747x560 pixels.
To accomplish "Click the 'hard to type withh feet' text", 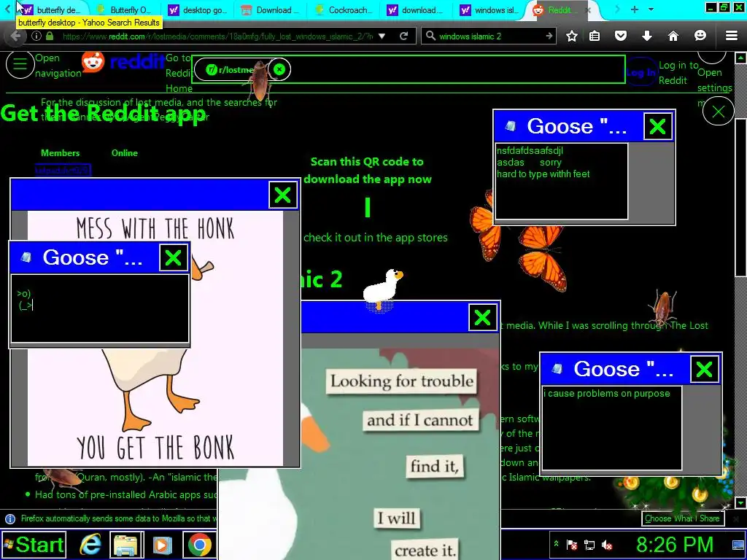I will pos(543,174).
